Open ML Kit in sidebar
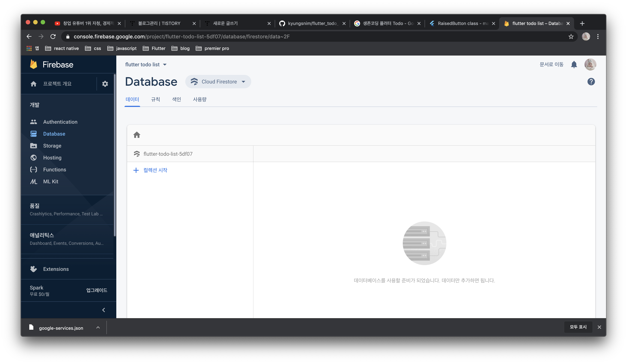This screenshot has height=364, width=627. point(51,181)
